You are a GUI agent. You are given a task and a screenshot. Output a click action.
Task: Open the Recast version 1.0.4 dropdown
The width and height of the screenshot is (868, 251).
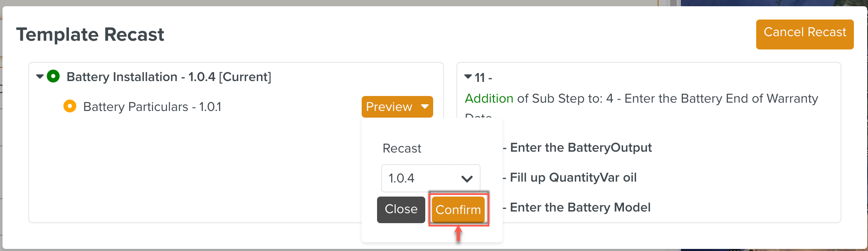click(430, 178)
